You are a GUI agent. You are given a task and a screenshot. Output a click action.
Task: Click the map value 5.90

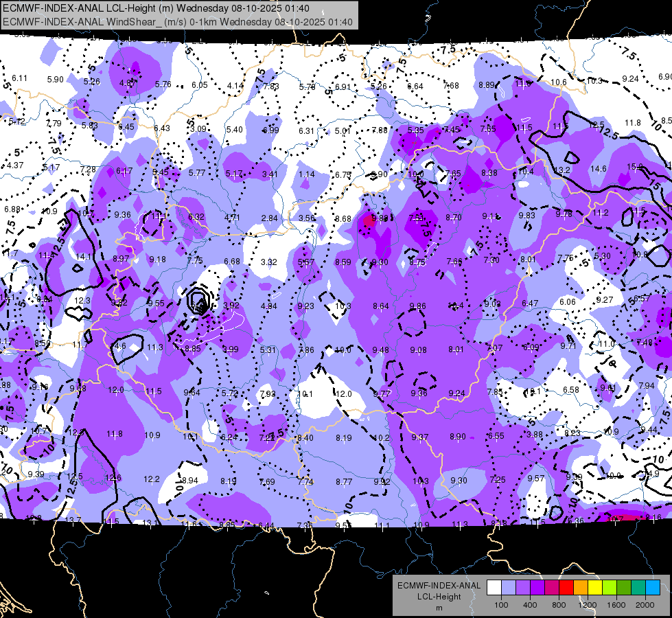56,80
